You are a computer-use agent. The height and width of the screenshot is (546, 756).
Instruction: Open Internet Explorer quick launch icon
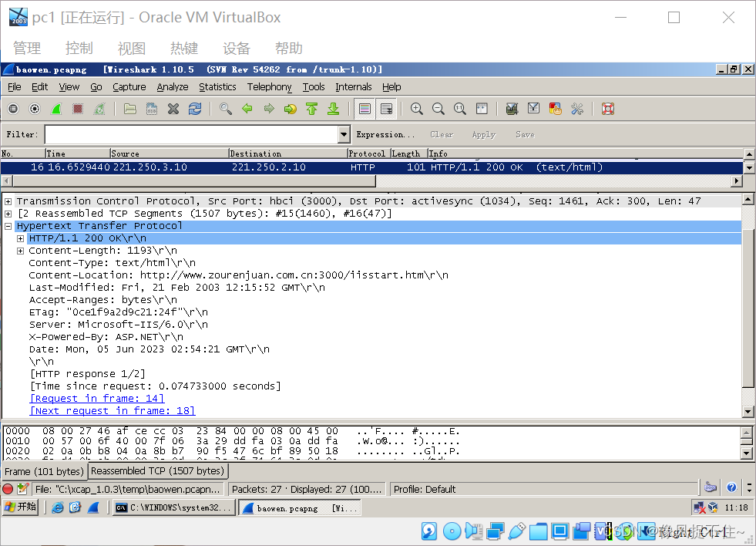coord(58,507)
